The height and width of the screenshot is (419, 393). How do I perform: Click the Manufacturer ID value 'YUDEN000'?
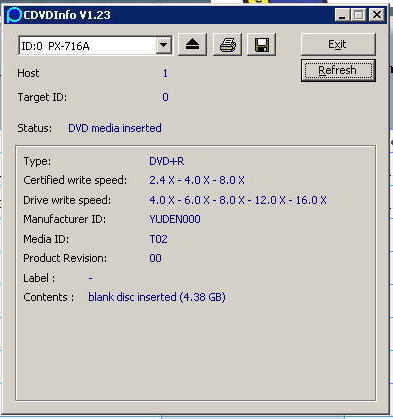tap(175, 219)
